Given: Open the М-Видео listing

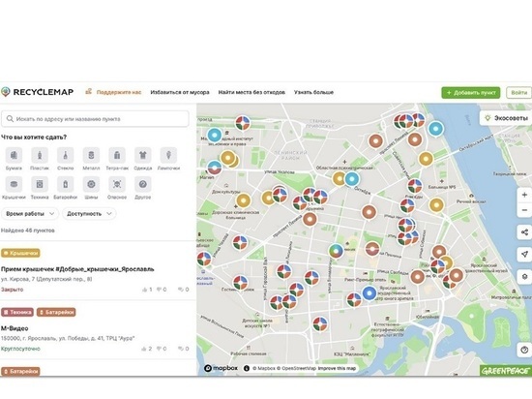Looking at the screenshot, I should pyautogui.click(x=15, y=328).
